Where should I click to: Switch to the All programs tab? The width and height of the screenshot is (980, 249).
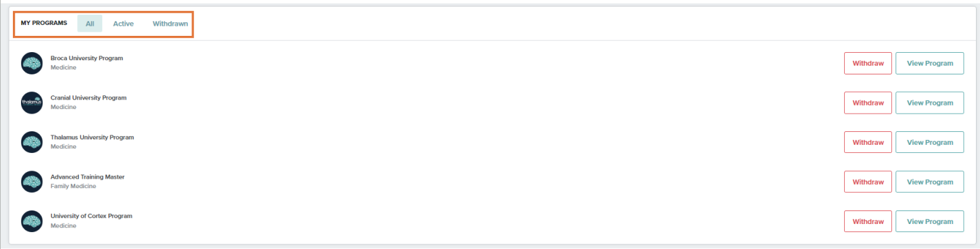[90, 24]
